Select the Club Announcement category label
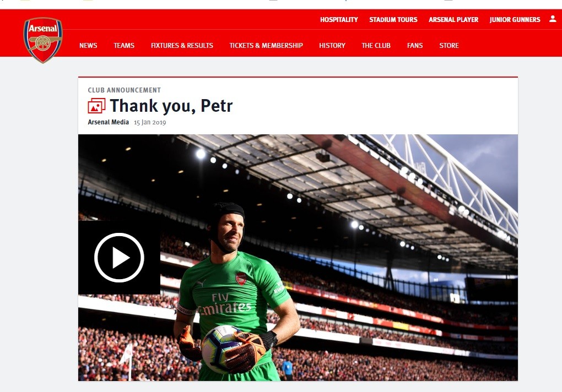 click(x=125, y=90)
